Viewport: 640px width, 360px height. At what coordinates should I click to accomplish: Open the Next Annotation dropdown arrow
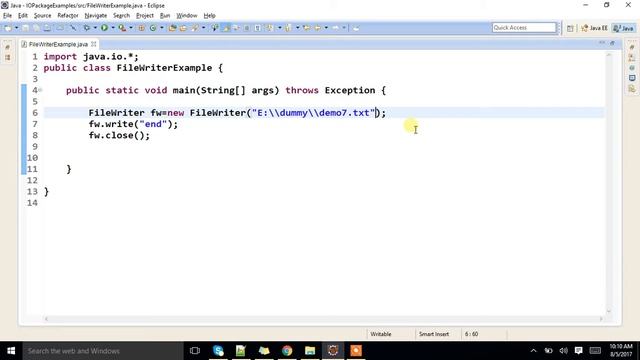coord(280,28)
